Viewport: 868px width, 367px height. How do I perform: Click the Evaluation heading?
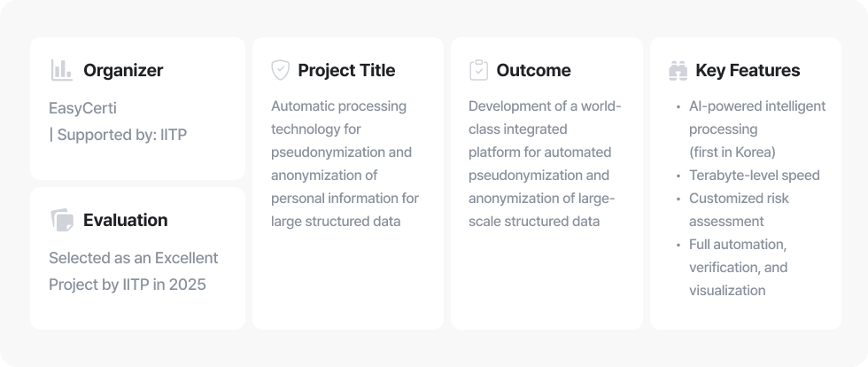125,220
